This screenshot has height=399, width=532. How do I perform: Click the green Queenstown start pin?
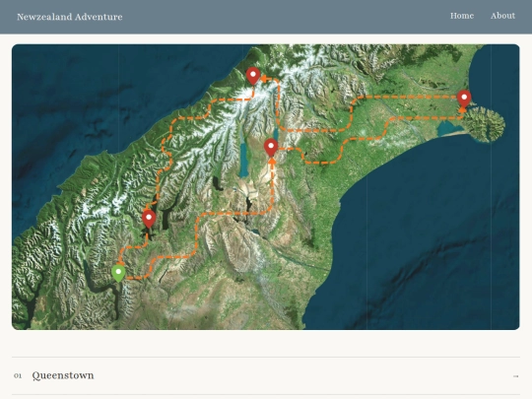pyautogui.click(x=118, y=274)
